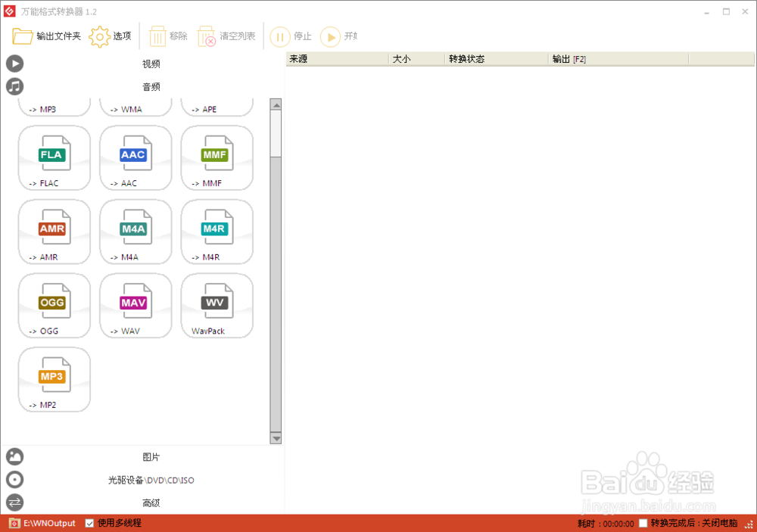Screen dimensions: 757x532
Task: Choose the partially visible MP3 format
Action: pos(55,107)
